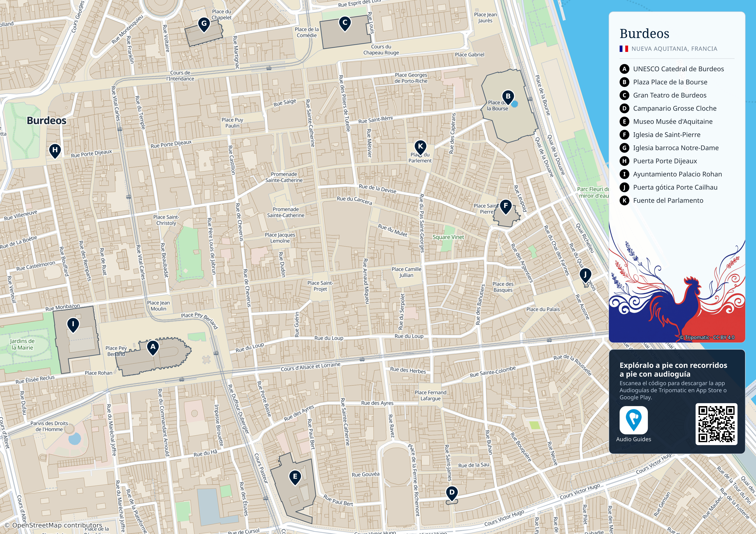Click the Jardins de la Mairie label
Image resolution: width=756 pixels, height=534 pixels.
coord(22,344)
